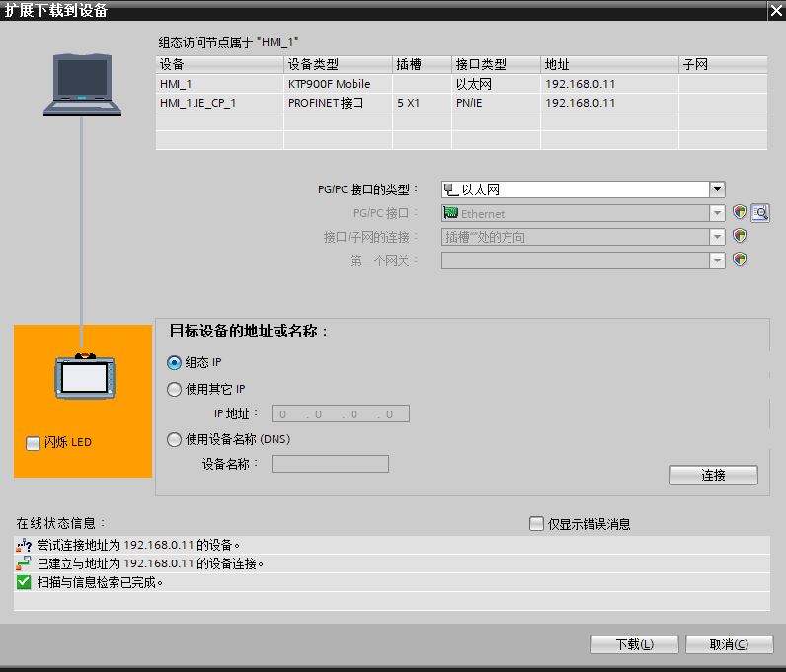Click the IP 地址 input field

tap(341, 413)
